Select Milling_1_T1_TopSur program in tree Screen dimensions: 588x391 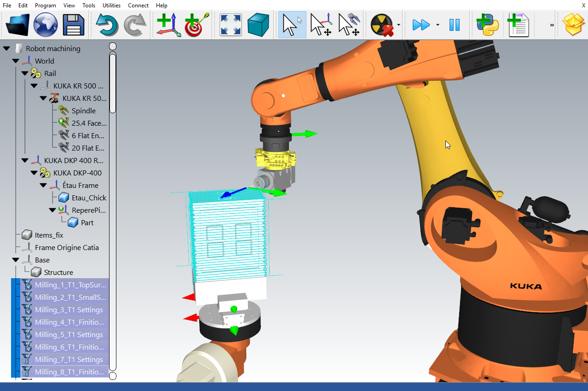pyautogui.click(x=70, y=285)
